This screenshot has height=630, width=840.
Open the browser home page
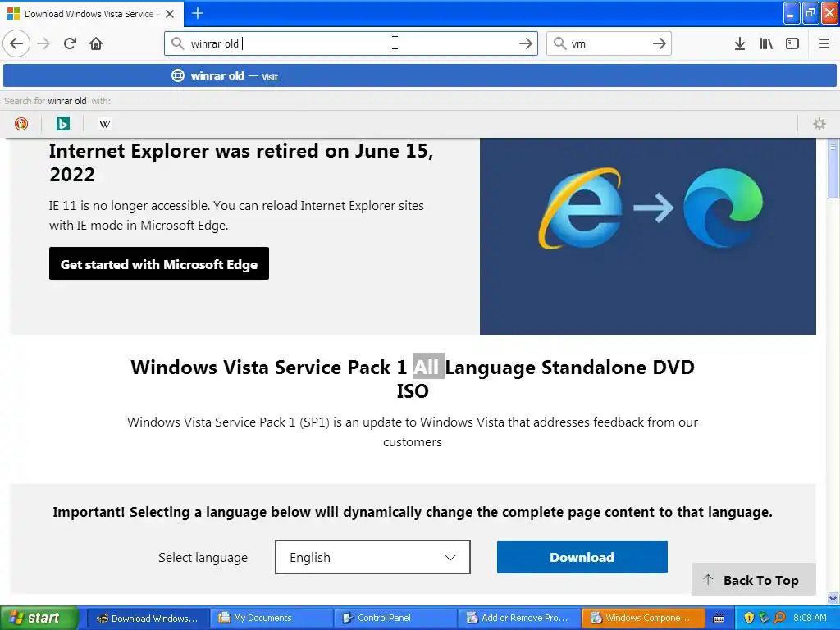(96, 43)
